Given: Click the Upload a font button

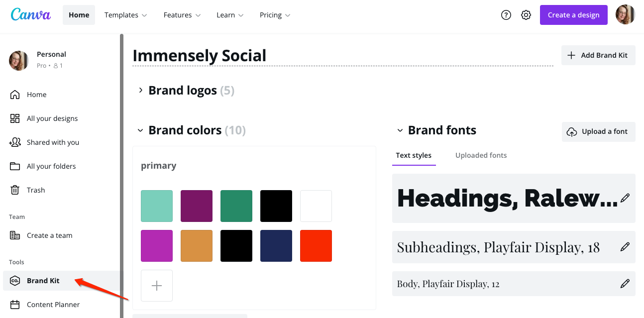Looking at the screenshot, I should (x=599, y=132).
